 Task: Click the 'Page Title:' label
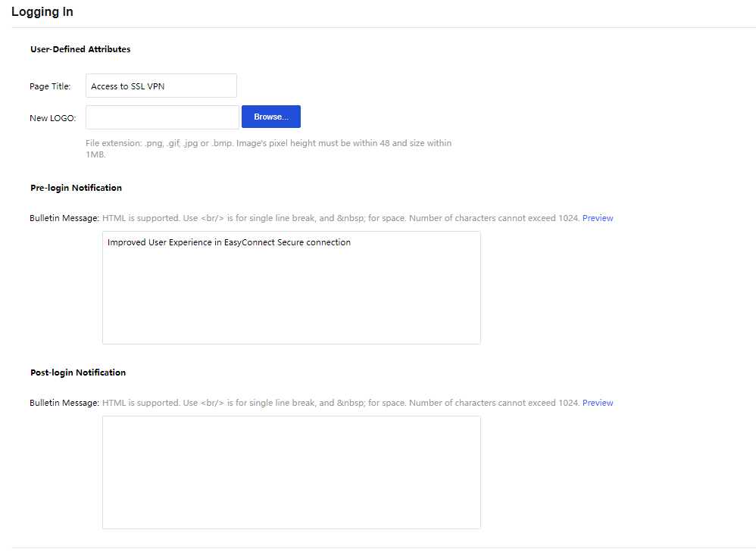[50, 86]
